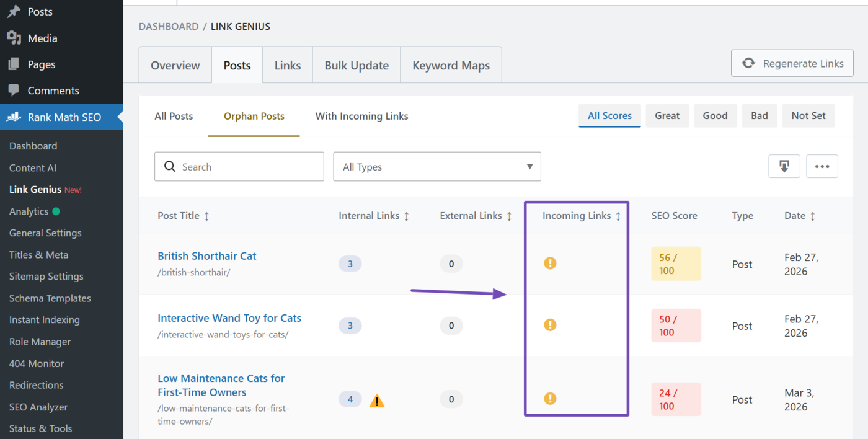The width and height of the screenshot is (868, 439).
Task: Click the Media icon in the sidebar
Action: coord(12,38)
